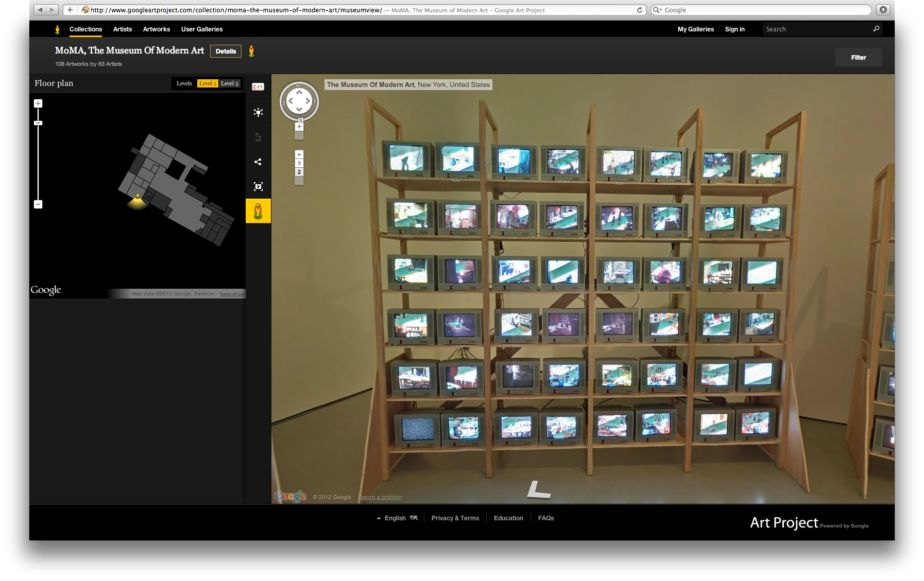Switch floor plan to Level 5
The width and height of the screenshot is (924, 581).
(230, 83)
